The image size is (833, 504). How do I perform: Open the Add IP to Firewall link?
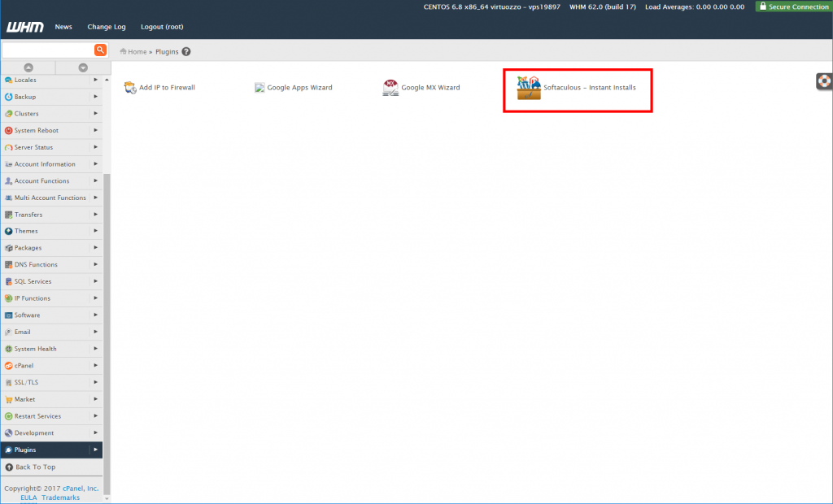click(x=167, y=88)
